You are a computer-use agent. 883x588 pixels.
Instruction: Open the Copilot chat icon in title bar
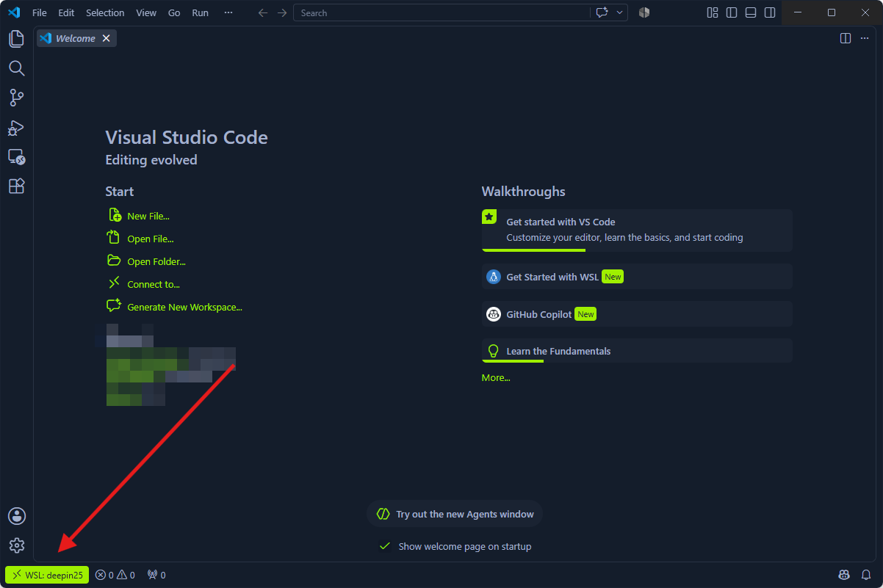tap(602, 12)
